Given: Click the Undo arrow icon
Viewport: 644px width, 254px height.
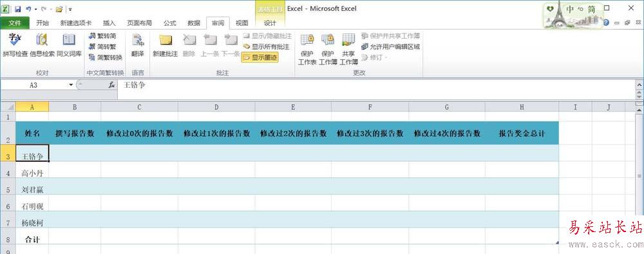Looking at the screenshot, I should click(28, 8).
